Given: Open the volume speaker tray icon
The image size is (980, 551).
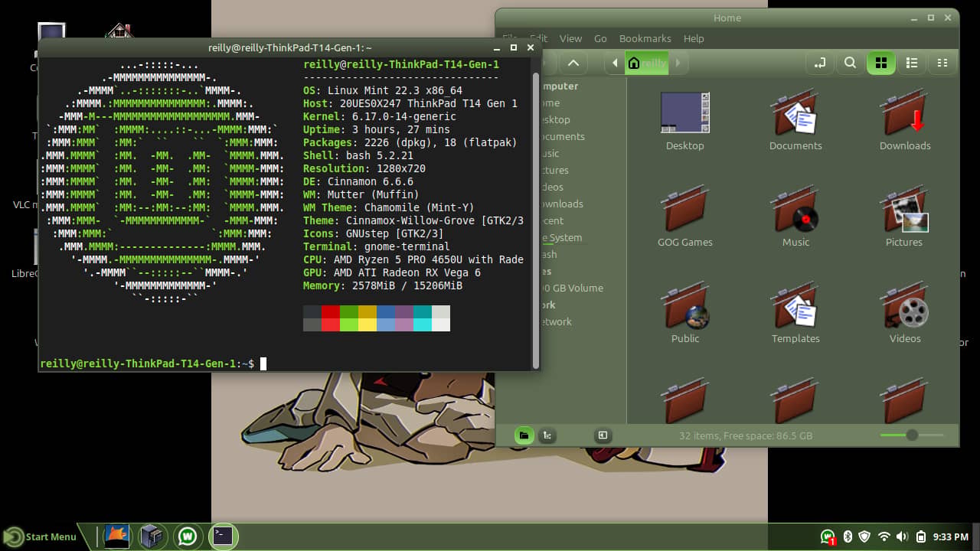Looking at the screenshot, I should click(903, 536).
